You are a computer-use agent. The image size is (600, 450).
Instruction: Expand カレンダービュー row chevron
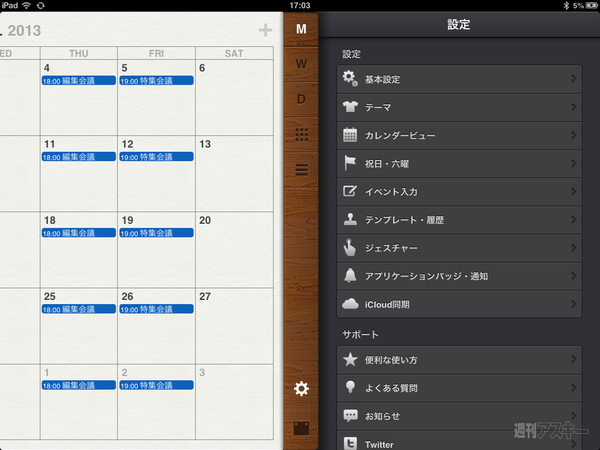(574, 135)
